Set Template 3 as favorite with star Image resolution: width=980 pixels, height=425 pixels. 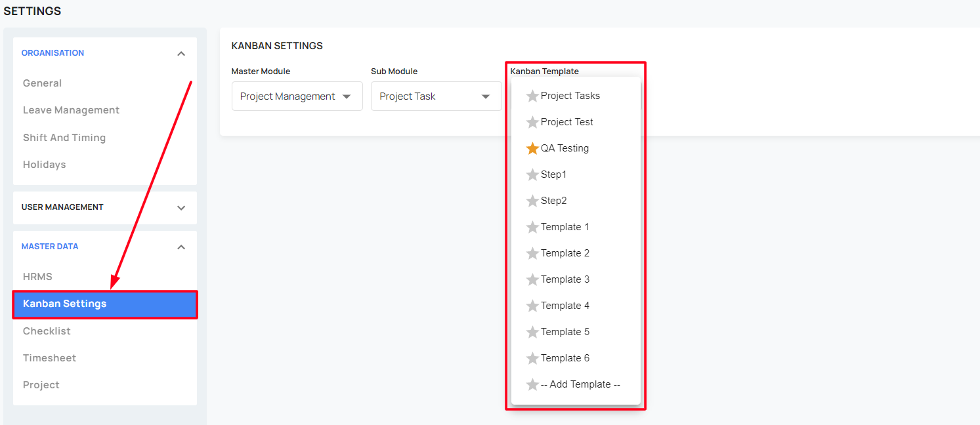coord(532,279)
